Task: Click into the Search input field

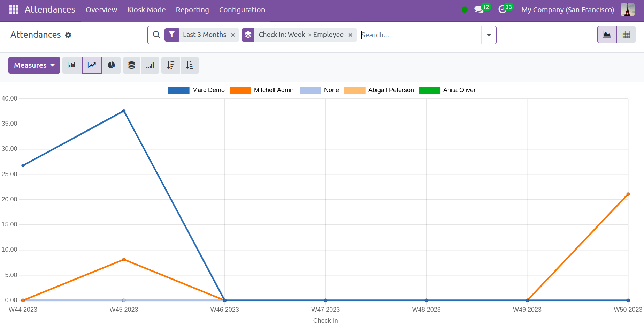Action: point(420,35)
